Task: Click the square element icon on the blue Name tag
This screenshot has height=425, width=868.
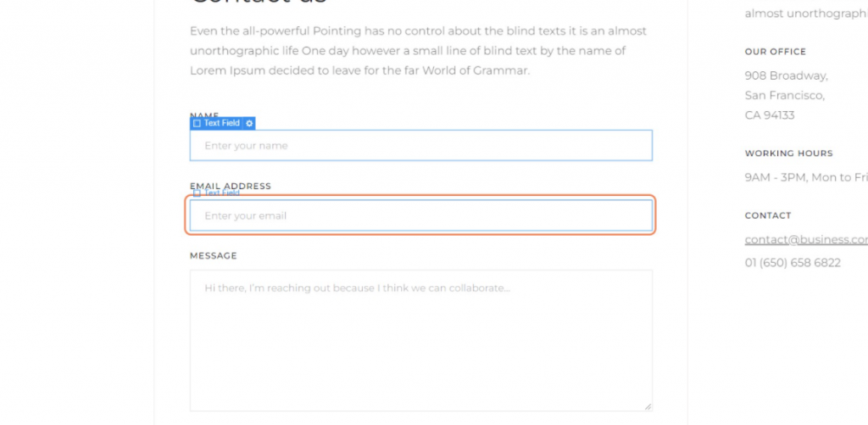Action: click(198, 123)
